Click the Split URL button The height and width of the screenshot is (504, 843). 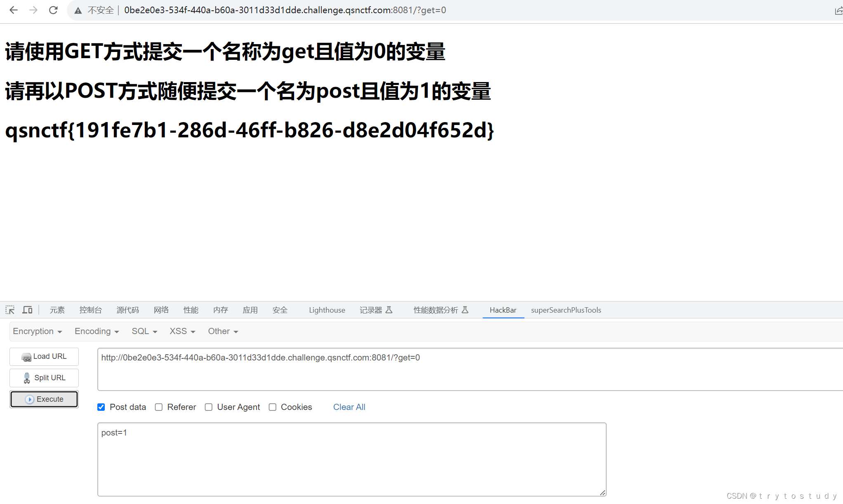coord(44,378)
